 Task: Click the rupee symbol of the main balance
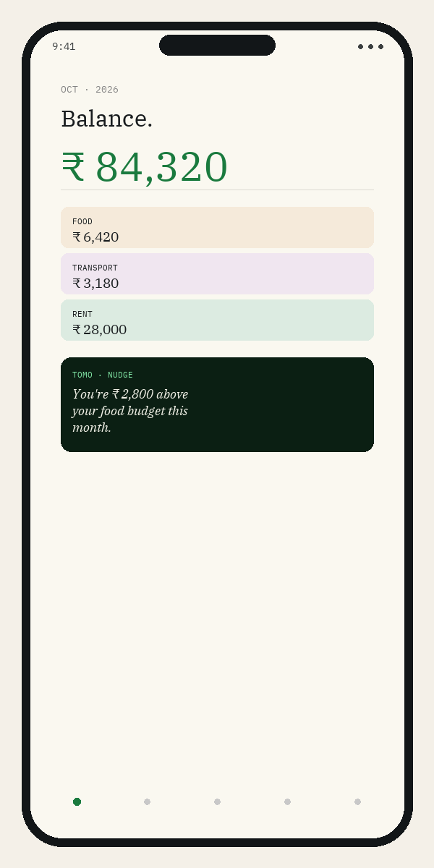click(73, 167)
